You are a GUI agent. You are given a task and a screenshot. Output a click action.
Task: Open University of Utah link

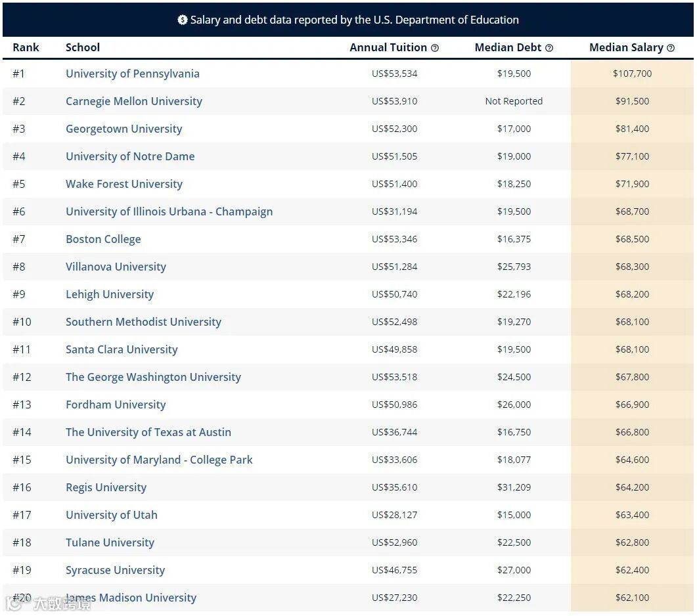pos(112,515)
